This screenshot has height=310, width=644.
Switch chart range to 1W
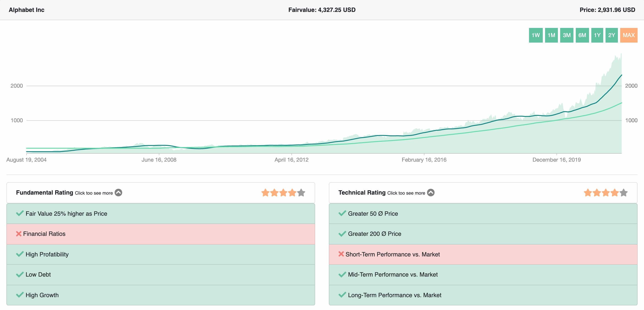point(535,35)
